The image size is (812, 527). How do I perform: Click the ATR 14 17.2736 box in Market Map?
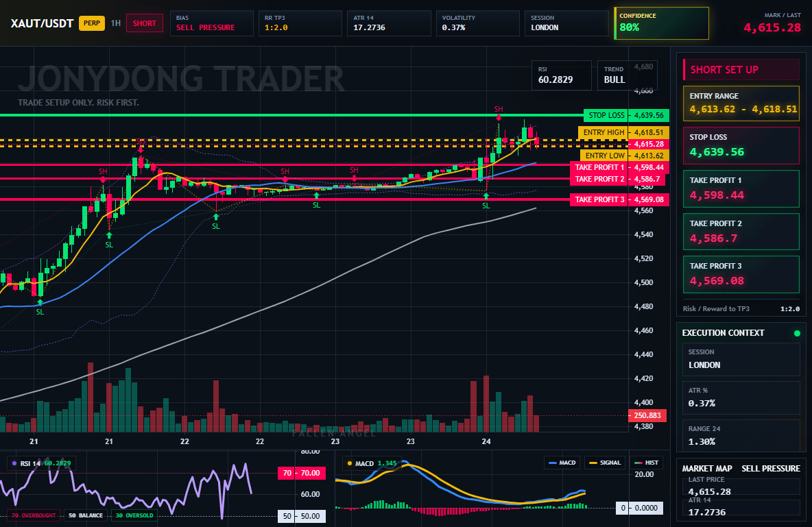(741, 507)
